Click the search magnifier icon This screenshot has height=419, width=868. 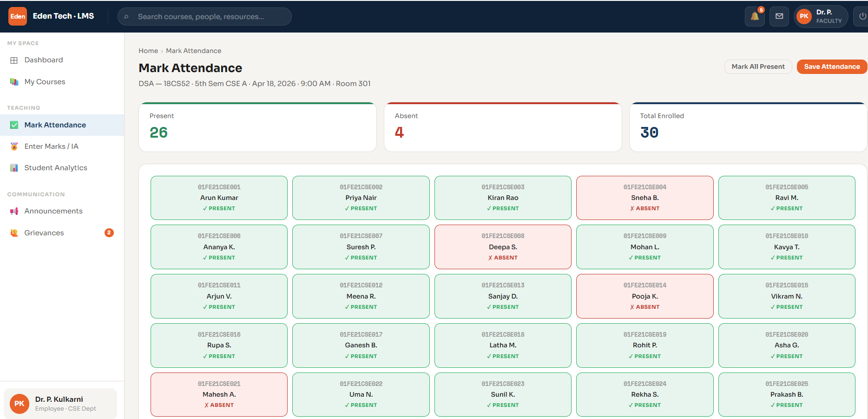[x=126, y=17]
